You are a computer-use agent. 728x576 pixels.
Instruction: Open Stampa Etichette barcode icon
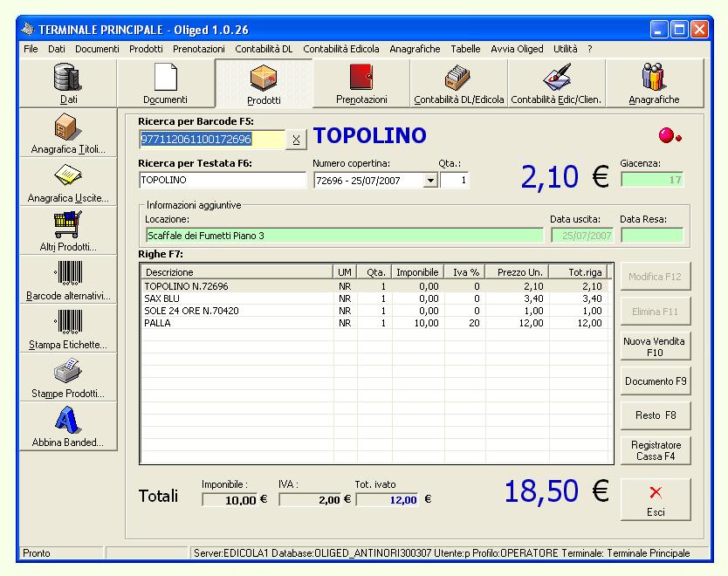click(68, 329)
